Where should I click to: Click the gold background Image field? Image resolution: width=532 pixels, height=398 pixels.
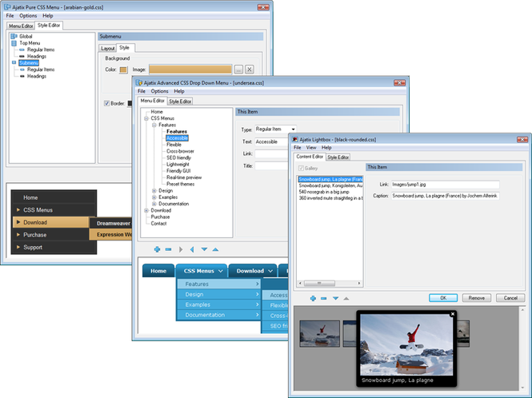pos(190,70)
